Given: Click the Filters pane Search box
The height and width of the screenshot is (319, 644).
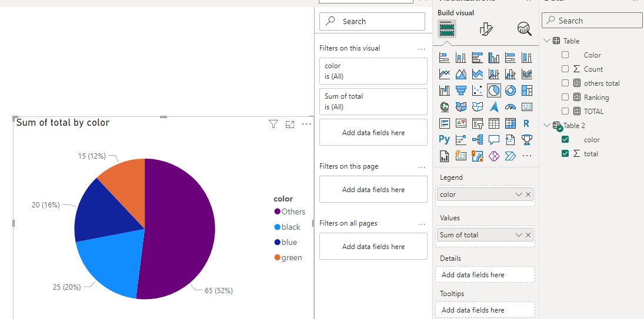Looking at the screenshot, I should (372, 21).
